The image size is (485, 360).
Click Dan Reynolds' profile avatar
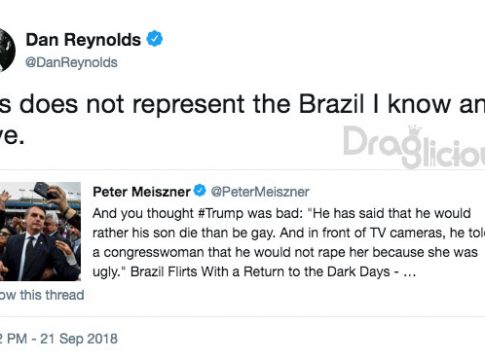pos(7,50)
